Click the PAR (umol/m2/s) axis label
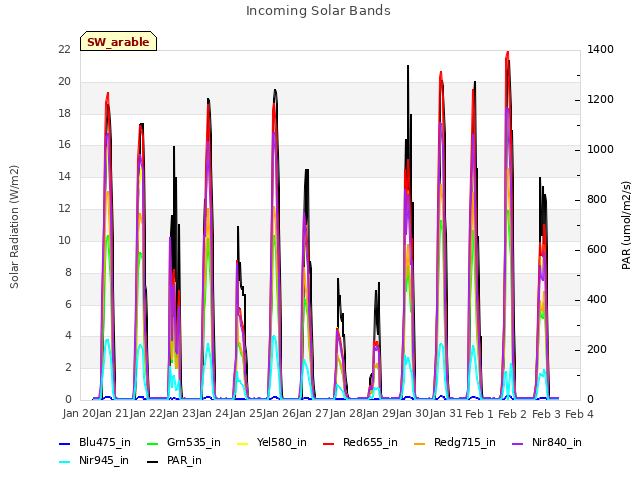Screen dimensions: 640x480 coord(626,225)
